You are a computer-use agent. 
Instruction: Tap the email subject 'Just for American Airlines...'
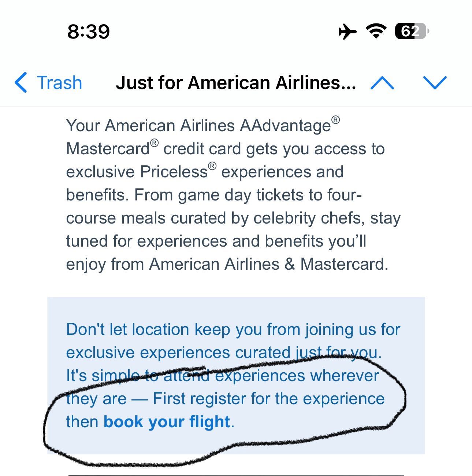pos(235,82)
